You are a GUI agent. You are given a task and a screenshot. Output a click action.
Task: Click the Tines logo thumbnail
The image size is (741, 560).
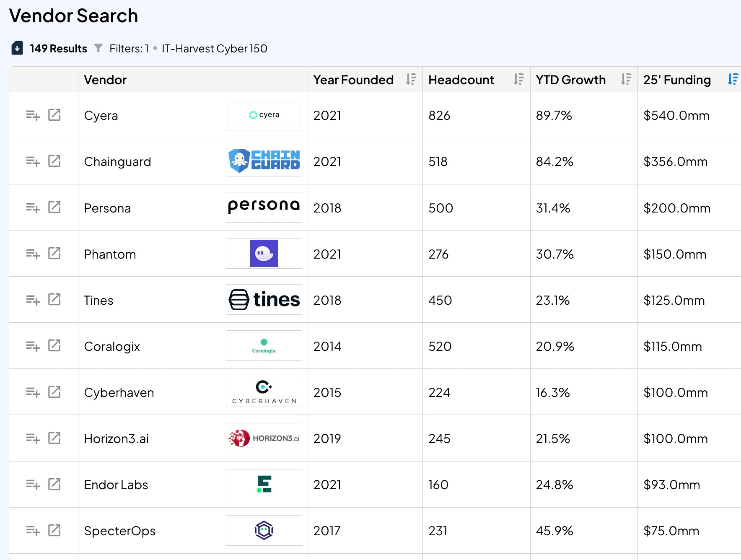264,299
